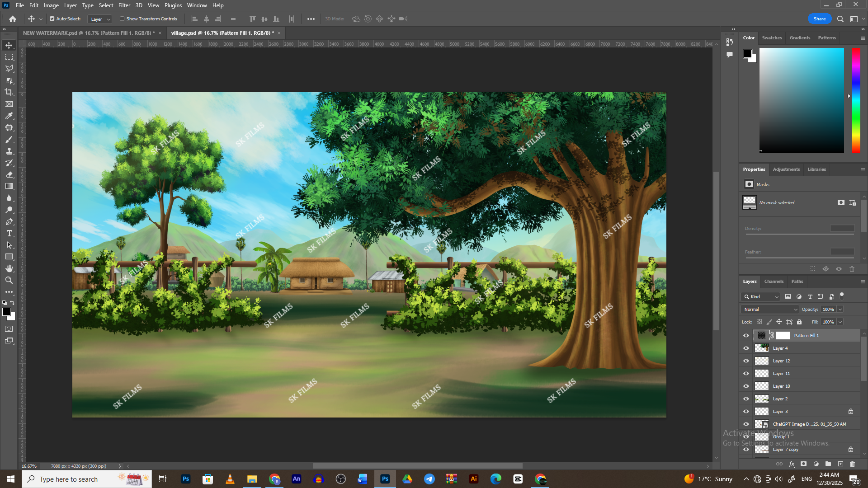Switch to NEW WATERMARK.psd document tab
The width and height of the screenshot is (868, 488).
pyautogui.click(x=88, y=33)
